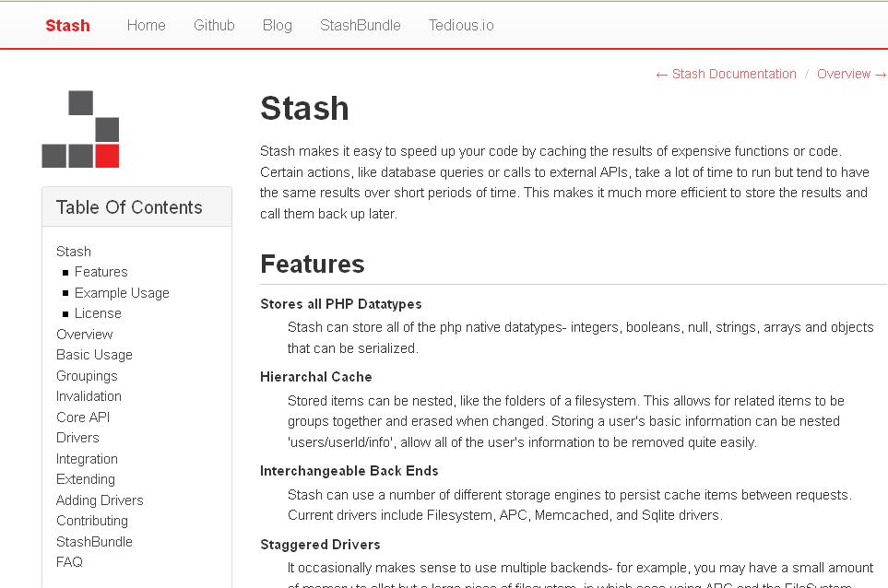
Task: Select Basic Usage in the sidebar
Action: click(94, 355)
